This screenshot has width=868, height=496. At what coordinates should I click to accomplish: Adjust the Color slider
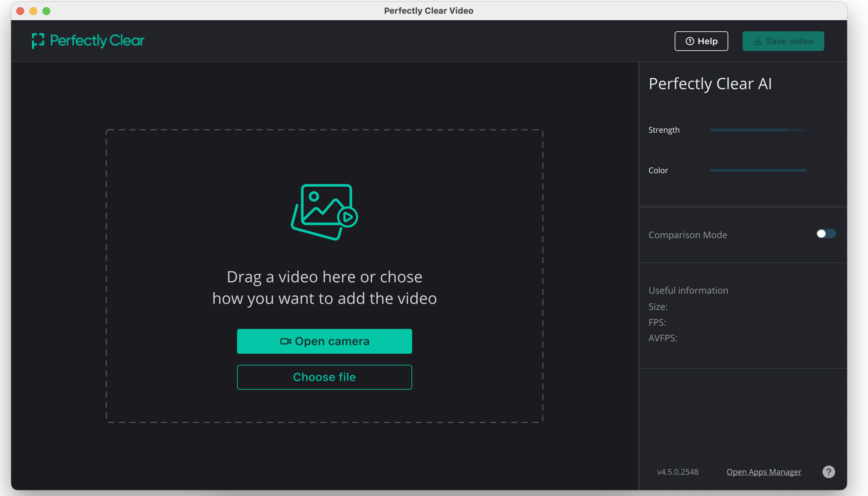758,170
